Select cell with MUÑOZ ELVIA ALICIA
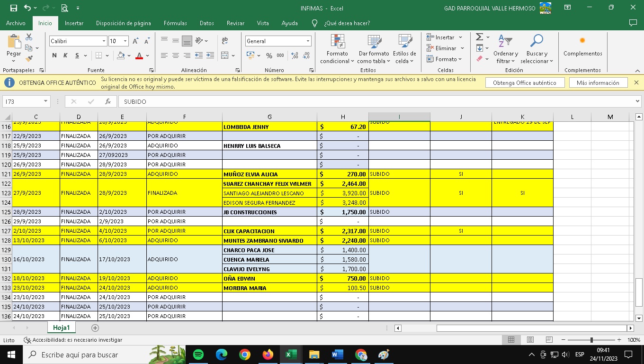Screen dimensions: 644x364 269,174
